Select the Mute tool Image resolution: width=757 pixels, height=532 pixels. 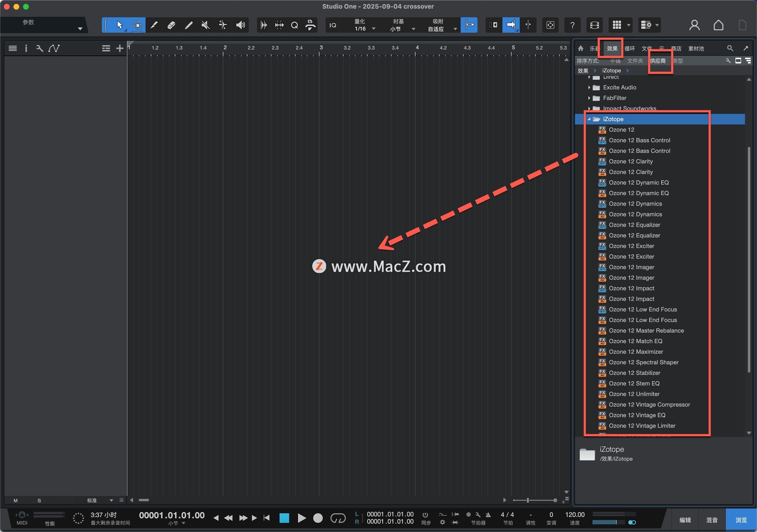pyautogui.click(x=205, y=25)
